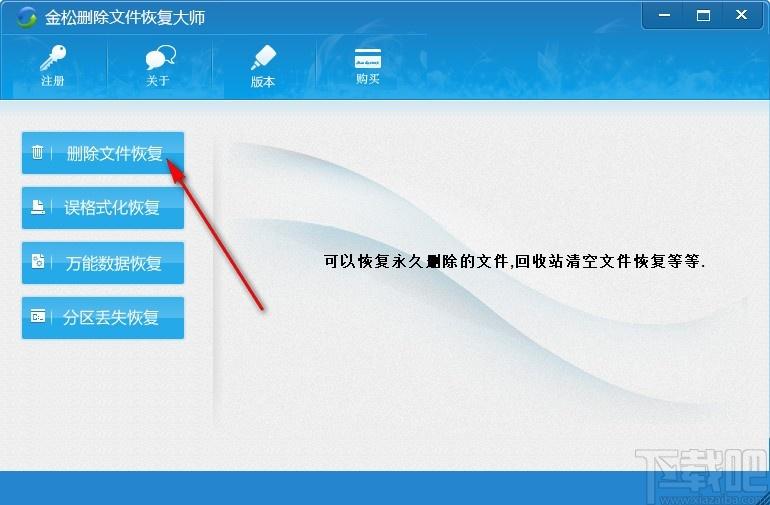Close the recovery master window
Viewport: 770px width, 505px height.
tap(742, 16)
